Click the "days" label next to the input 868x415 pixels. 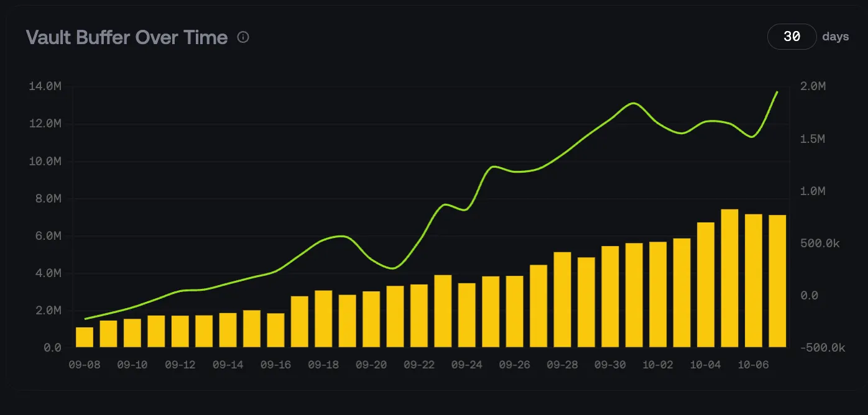click(x=835, y=37)
